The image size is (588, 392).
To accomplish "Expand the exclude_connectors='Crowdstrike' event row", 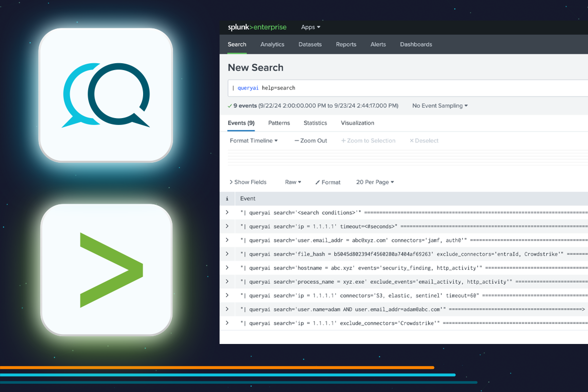I will click(227, 322).
